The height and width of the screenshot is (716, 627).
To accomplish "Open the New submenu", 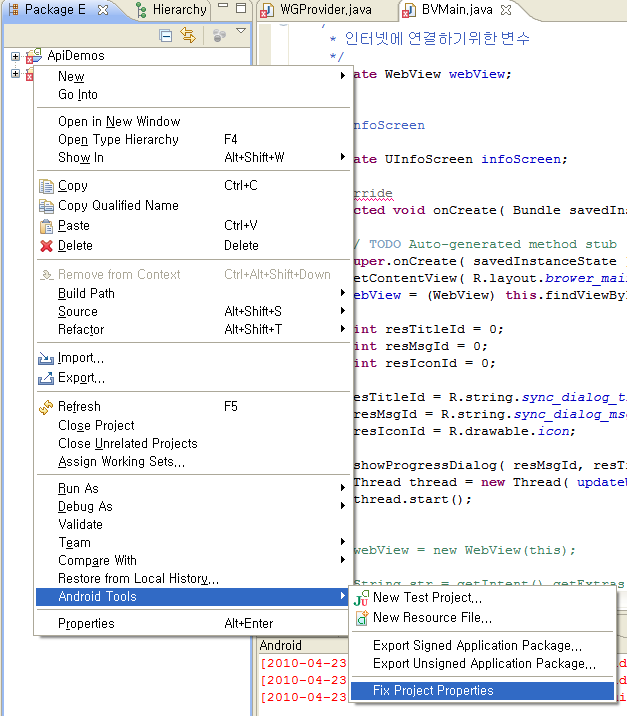I will (193, 76).
